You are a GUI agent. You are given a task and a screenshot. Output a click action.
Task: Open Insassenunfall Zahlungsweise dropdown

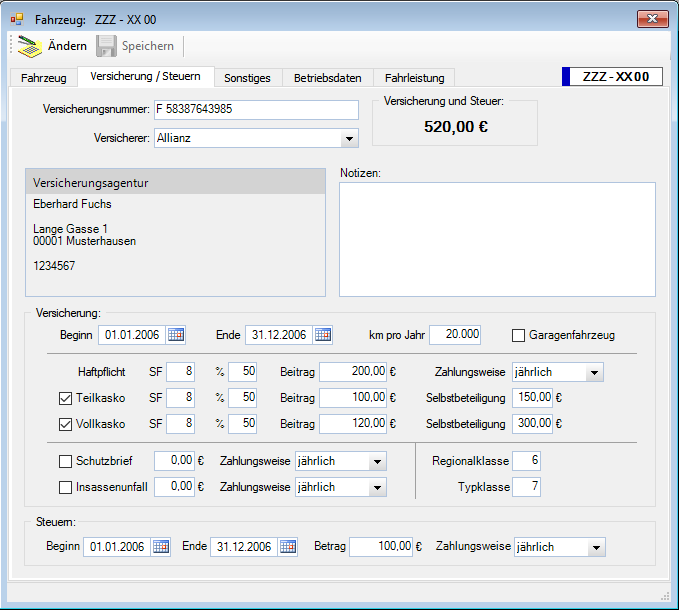pos(378,487)
